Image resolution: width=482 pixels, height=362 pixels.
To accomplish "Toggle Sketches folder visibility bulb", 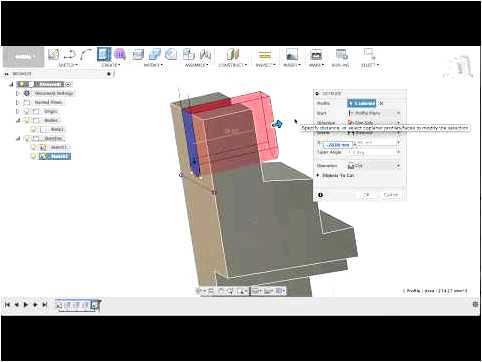I will [x=27, y=138].
